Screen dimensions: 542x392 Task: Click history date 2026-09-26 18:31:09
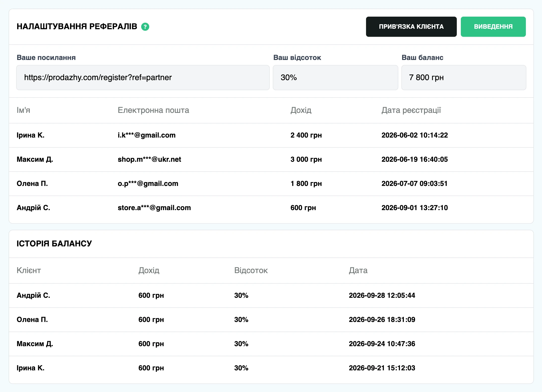pos(382,320)
